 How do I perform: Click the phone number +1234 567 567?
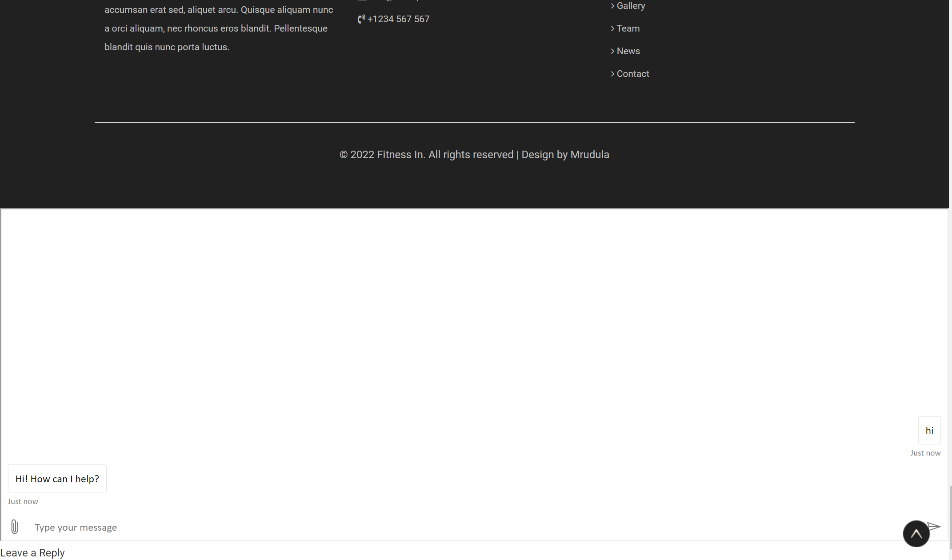[x=398, y=19]
